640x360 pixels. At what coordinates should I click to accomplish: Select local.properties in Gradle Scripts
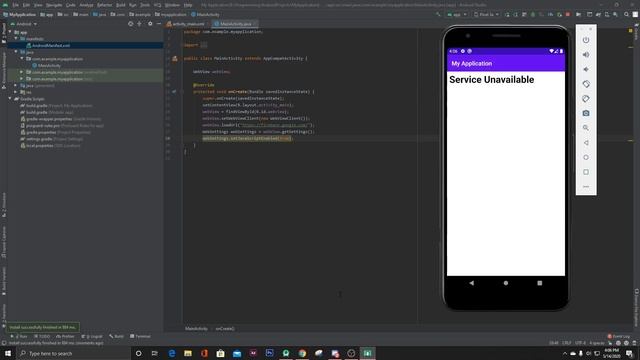point(39,145)
